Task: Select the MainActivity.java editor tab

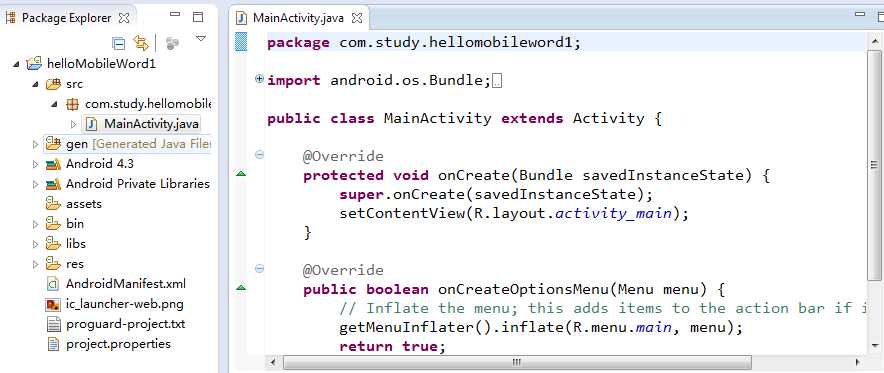Action: click(x=298, y=18)
